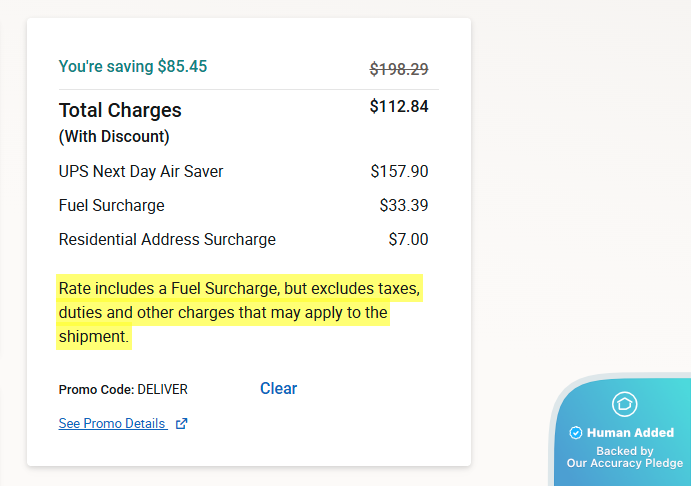691x486 pixels.
Task: Click the $33.39 fuel surcharge amount
Action: click(404, 206)
